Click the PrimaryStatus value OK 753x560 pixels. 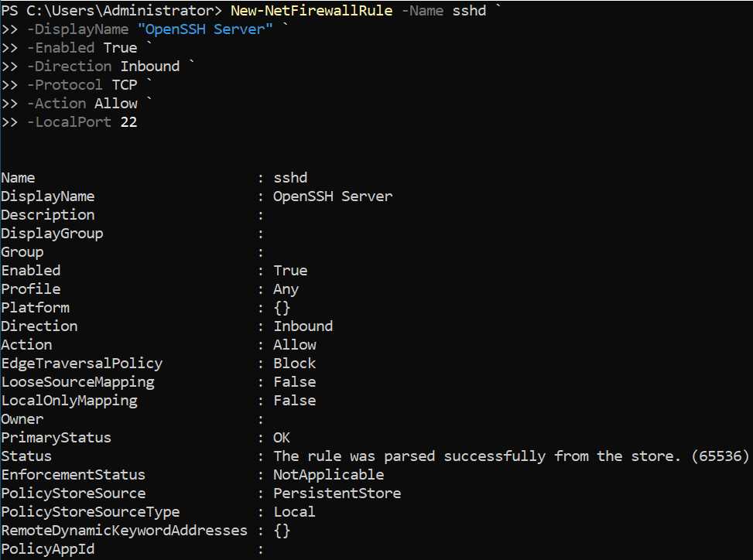pyautogui.click(x=282, y=438)
